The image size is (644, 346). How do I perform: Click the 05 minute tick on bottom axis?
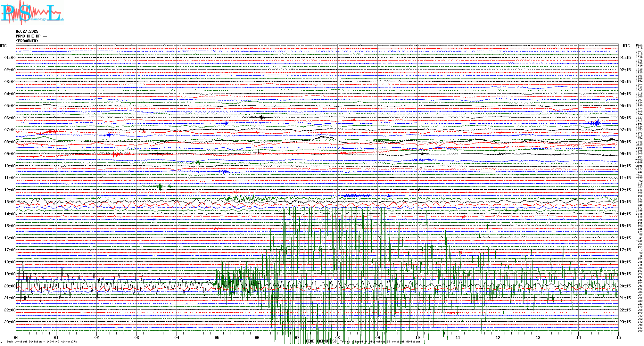pyautogui.click(x=217, y=337)
